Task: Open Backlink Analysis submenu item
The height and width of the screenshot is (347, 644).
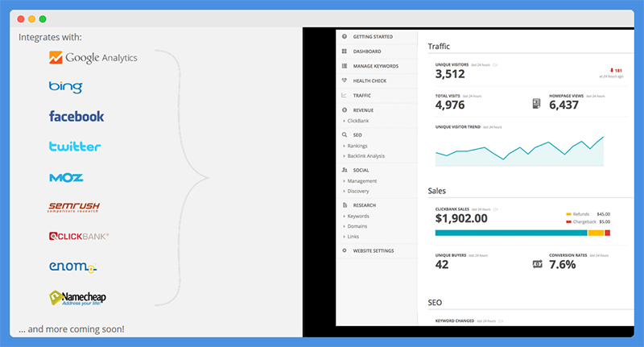Action: (365, 156)
